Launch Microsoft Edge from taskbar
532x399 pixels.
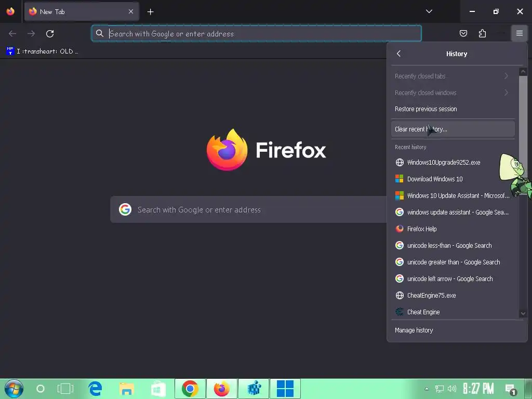pos(96,389)
